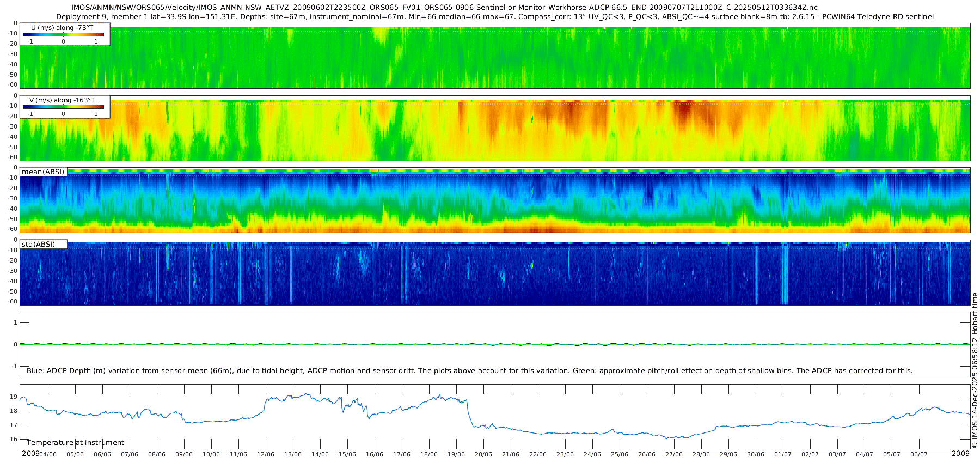The image size is (980, 463).
Task: Select the 01/07 date tick label
Action: [783, 454]
